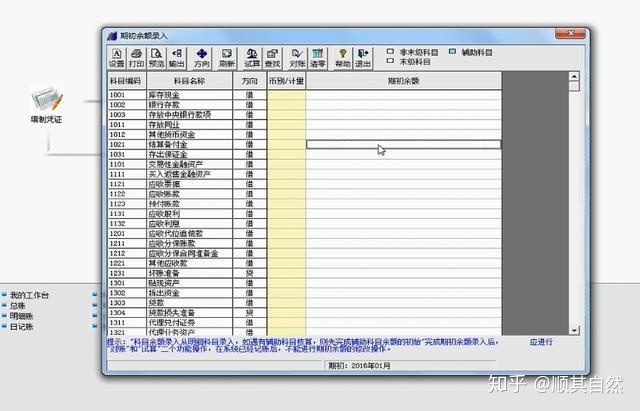This screenshot has width=640, height=411.
Task: Select the 银行存款 account name
Action: click(164, 104)
